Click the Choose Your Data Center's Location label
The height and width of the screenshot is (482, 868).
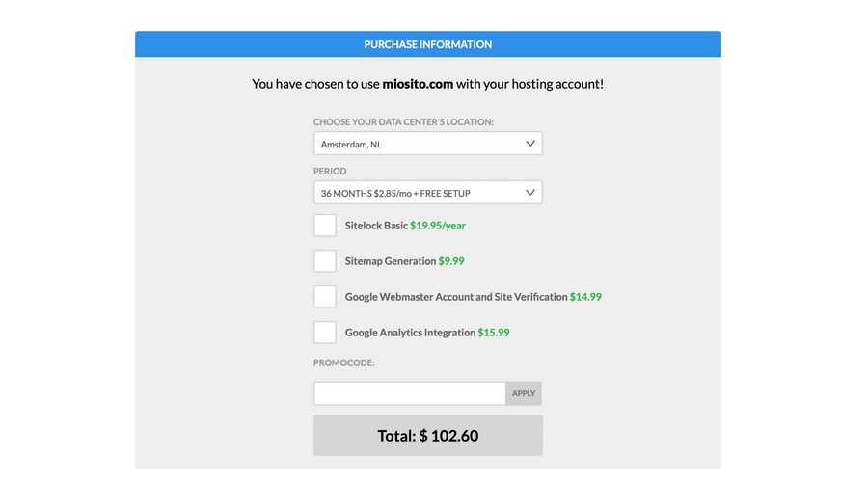click(x=403, y=121)
